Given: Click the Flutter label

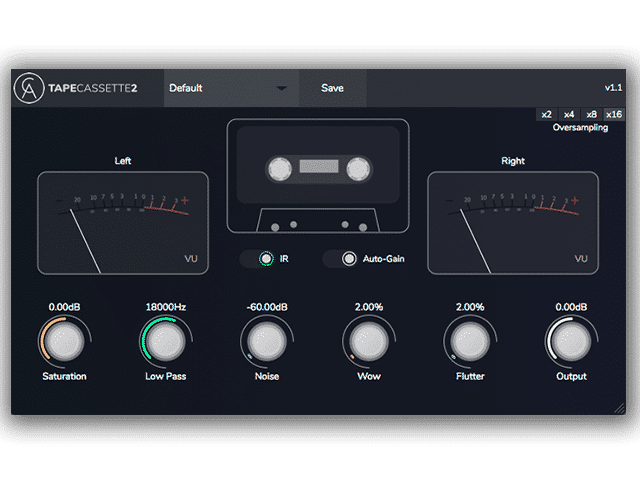Looking at the screenshot, I should [x=470, y=376].
